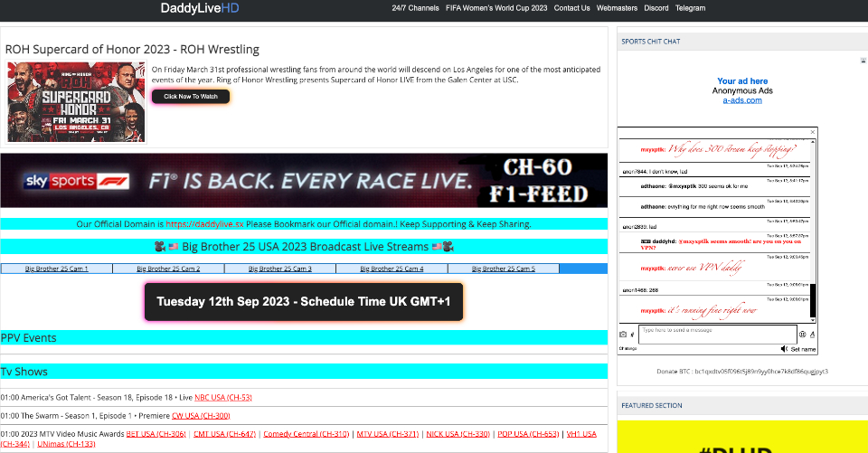Open CW USA (CH-300) stream
The height and width of the screenshot is (453, 868).
click(x=201, y=416)
